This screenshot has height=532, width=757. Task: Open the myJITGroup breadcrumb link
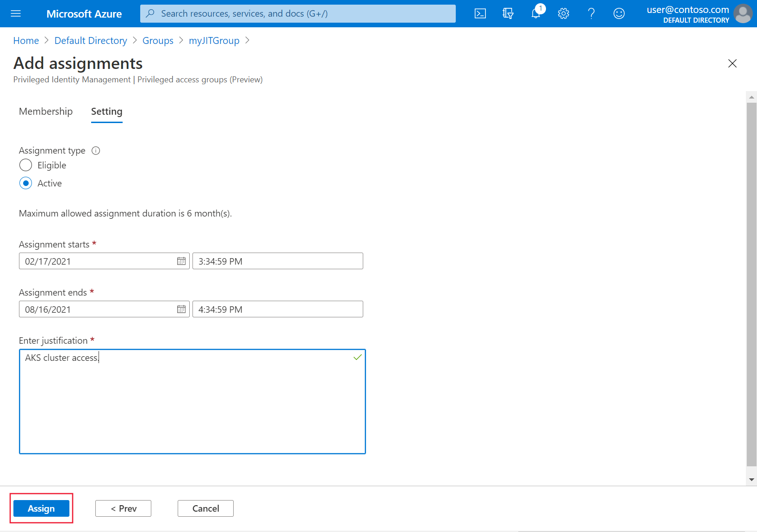tap(214, 41)
